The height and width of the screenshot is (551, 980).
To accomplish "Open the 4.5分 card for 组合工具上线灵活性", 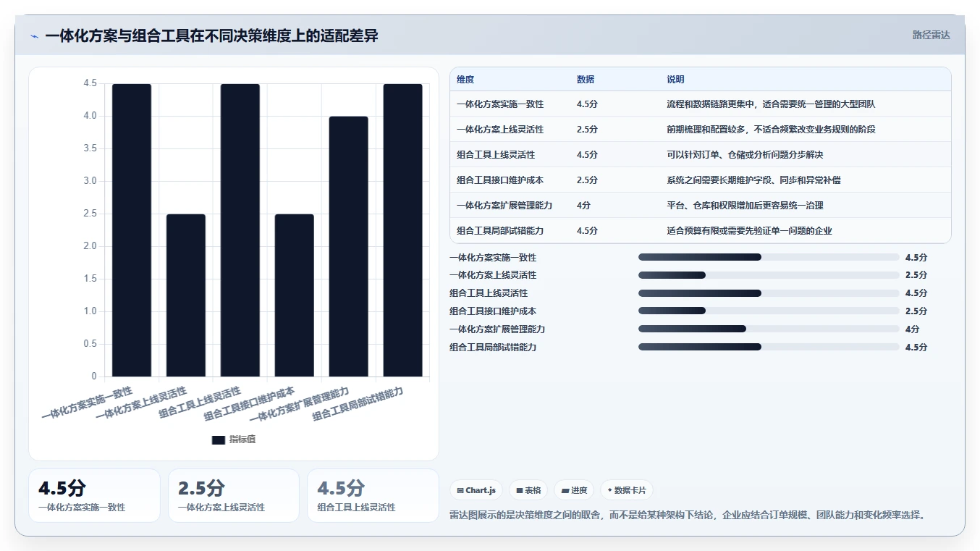I will point(373,495).
